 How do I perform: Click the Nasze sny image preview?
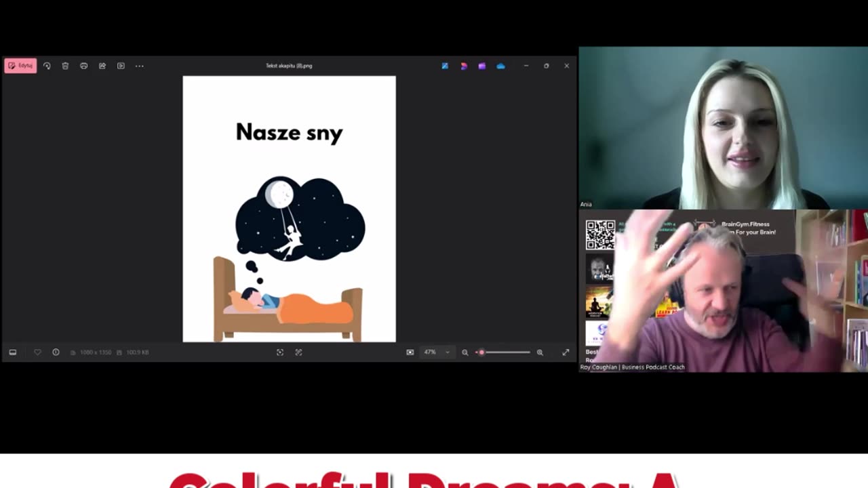(x=289, y=209)
